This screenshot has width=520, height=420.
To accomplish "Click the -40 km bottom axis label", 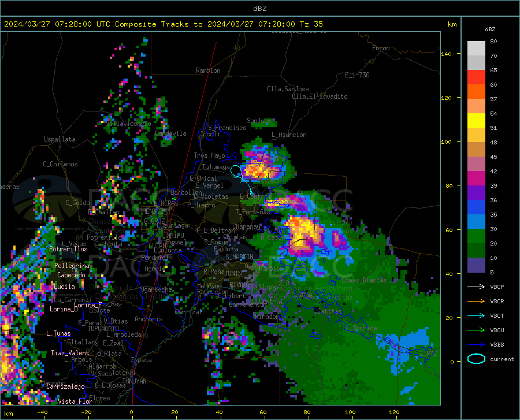I will (x=42, y=412).
